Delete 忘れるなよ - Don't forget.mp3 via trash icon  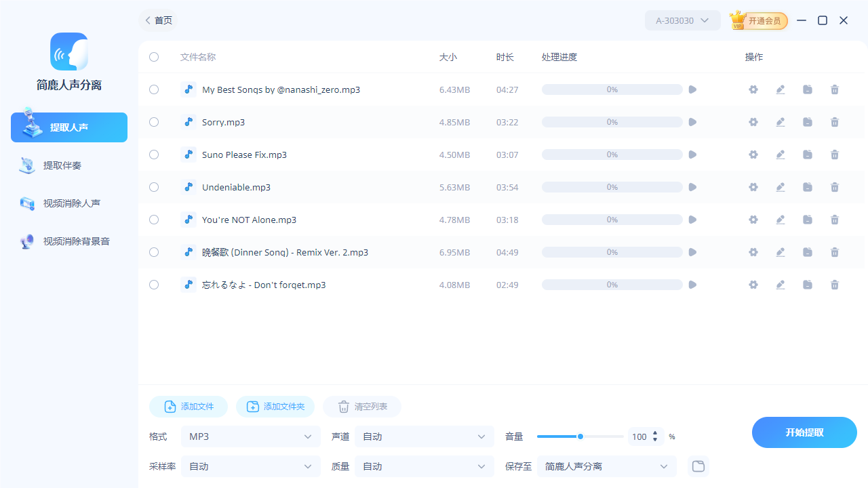(x=835, y=285)
